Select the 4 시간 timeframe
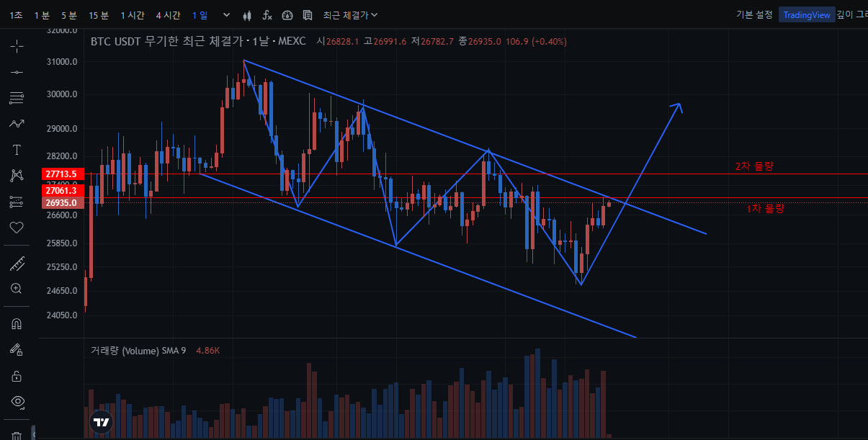 [x=168, y=15]
